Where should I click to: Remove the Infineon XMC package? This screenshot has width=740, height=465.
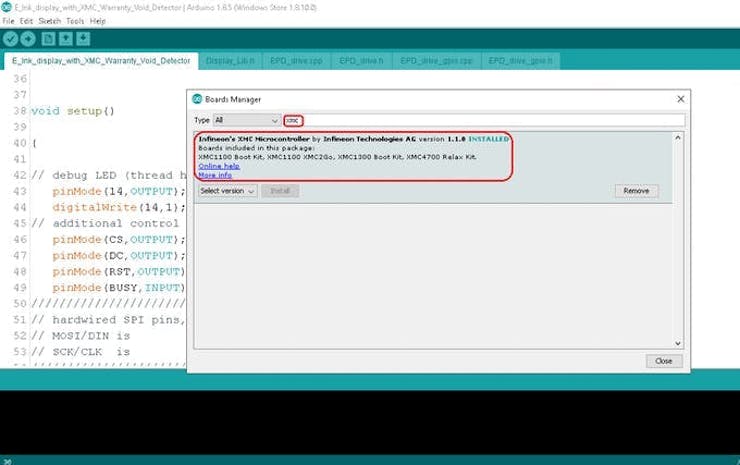pyautogui.click(x=636, y=191)
